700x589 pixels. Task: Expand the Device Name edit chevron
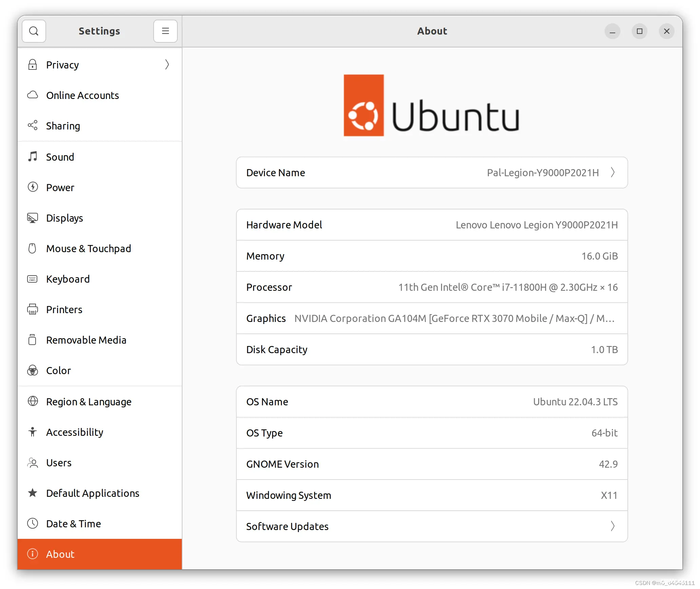click(614, 172)
